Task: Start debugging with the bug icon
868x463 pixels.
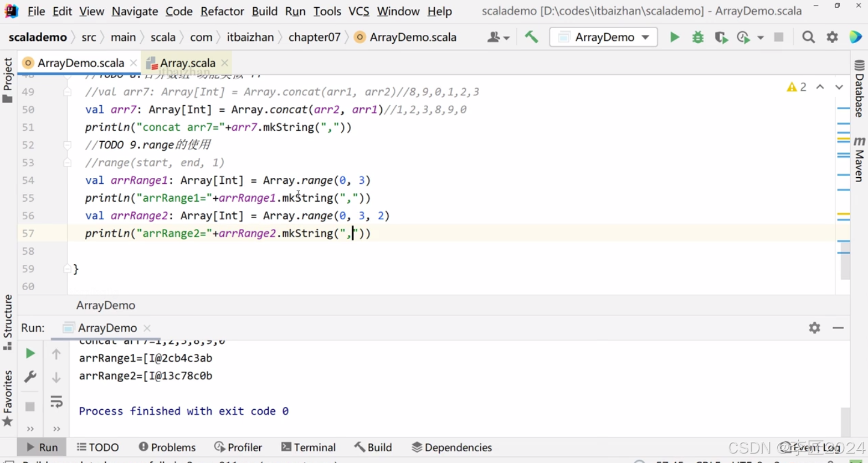Action: [697, 37]
